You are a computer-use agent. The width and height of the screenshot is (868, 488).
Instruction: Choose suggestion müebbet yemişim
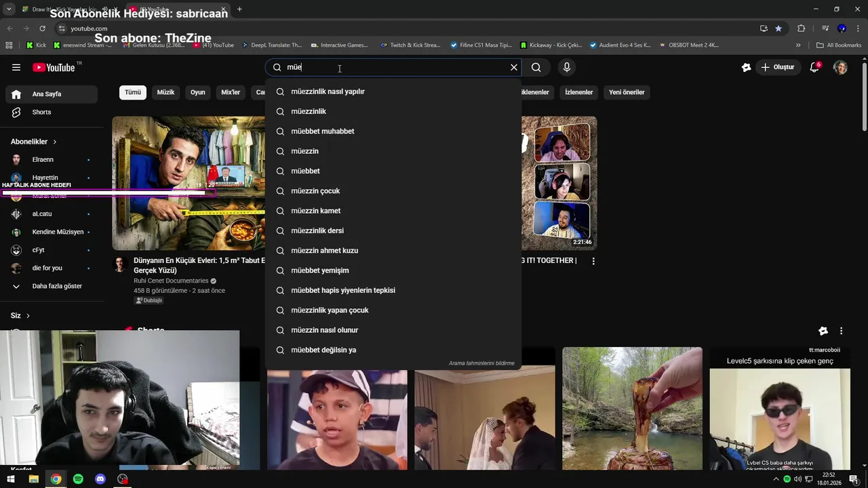pos(393,270)
